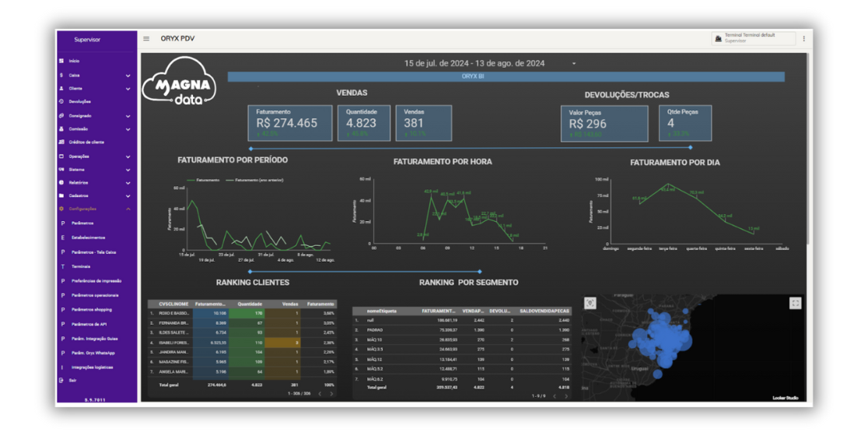
Task: Go to next page of Ranking por Segmento table
Action: click(x=565, y=396)
